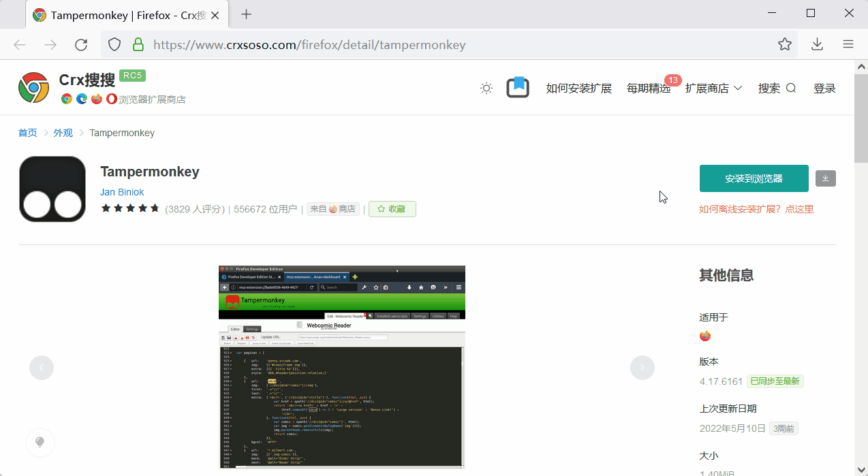Click the lightbulb icon at bottom left

[x=40, y=442]
